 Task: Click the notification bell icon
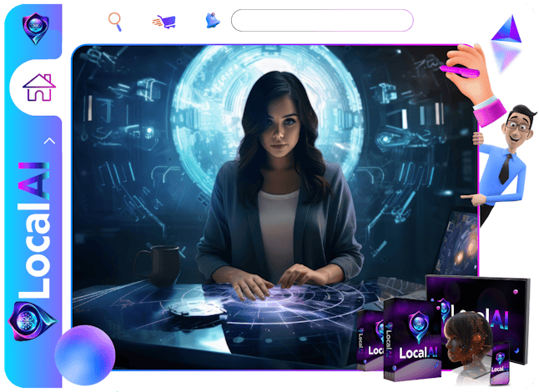click(x=212, y=21)
